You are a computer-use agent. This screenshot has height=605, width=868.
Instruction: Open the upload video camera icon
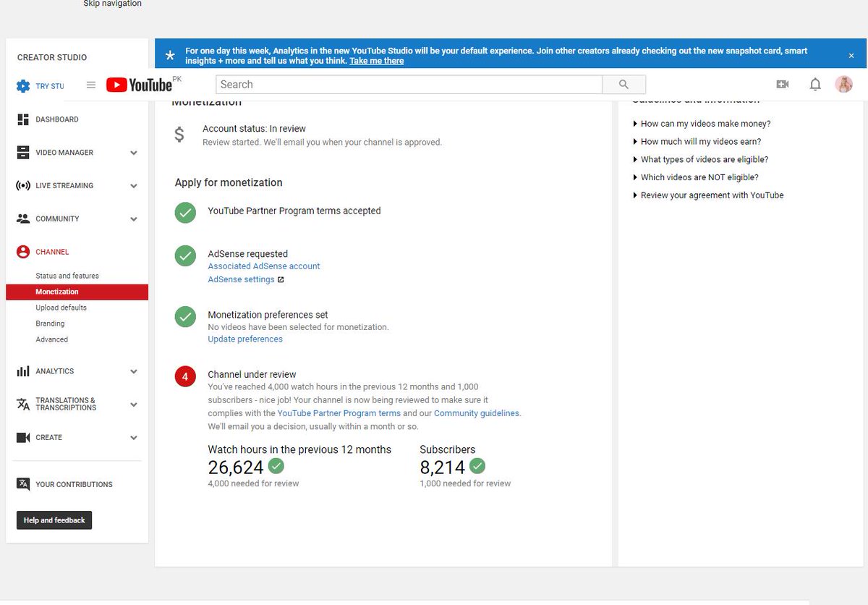coord(782,85)
